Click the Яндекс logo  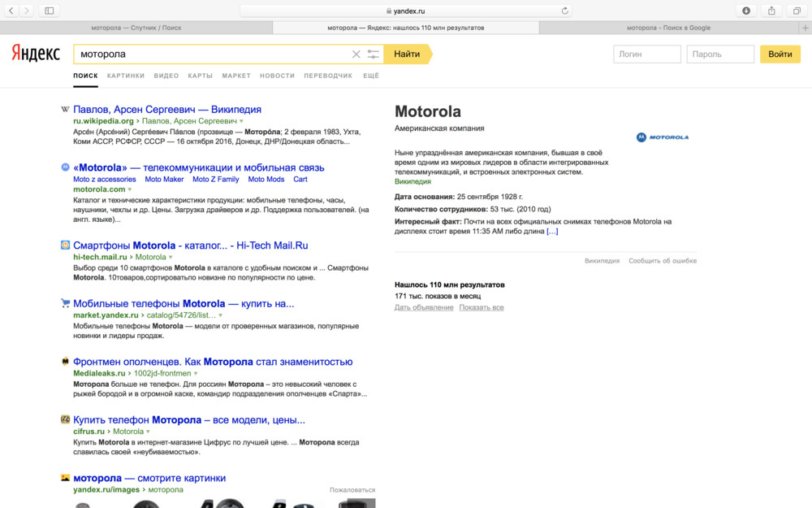pos(36,54)
